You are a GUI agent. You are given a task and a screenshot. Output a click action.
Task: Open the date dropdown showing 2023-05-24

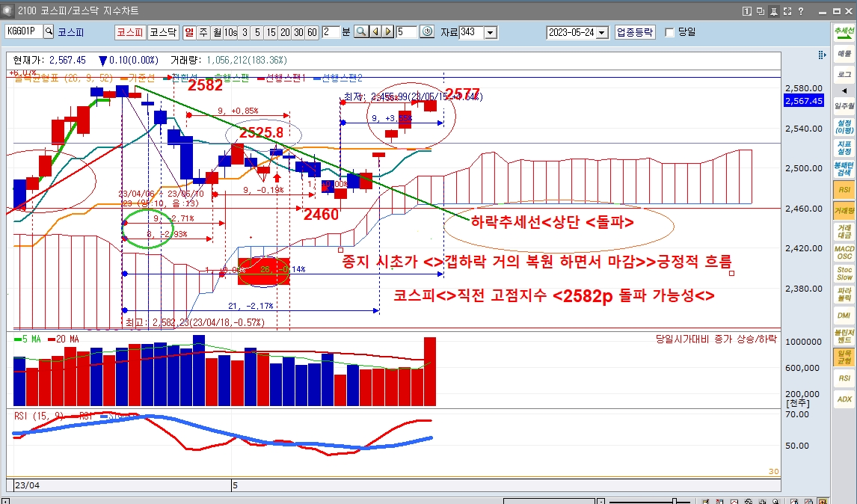[602, 32]
